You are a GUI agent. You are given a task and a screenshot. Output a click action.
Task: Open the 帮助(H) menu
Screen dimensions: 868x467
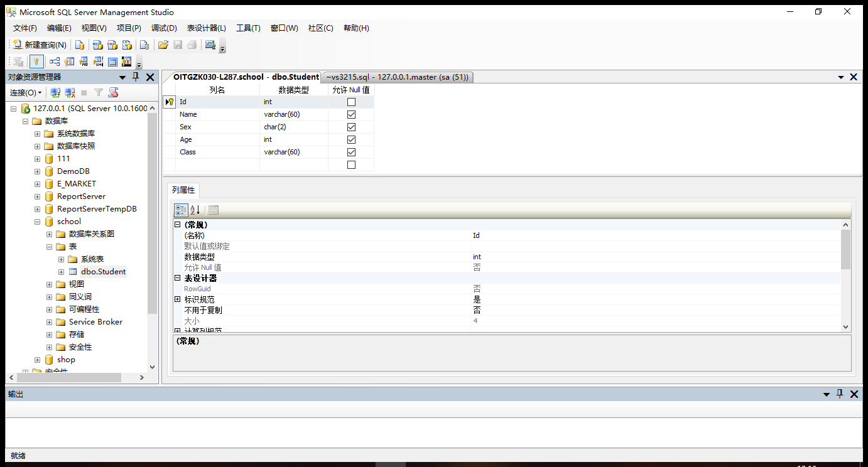pos(356,28)
